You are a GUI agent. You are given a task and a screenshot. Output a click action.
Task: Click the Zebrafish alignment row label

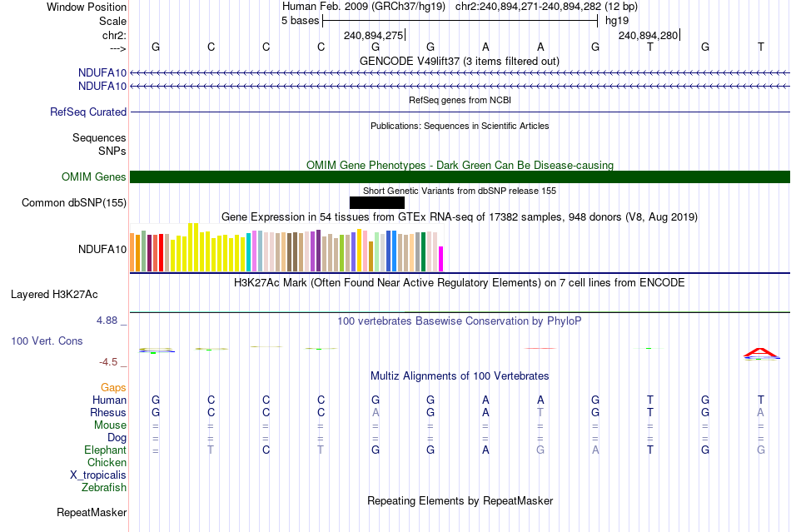pyautogui.click(x=104, y=488)
